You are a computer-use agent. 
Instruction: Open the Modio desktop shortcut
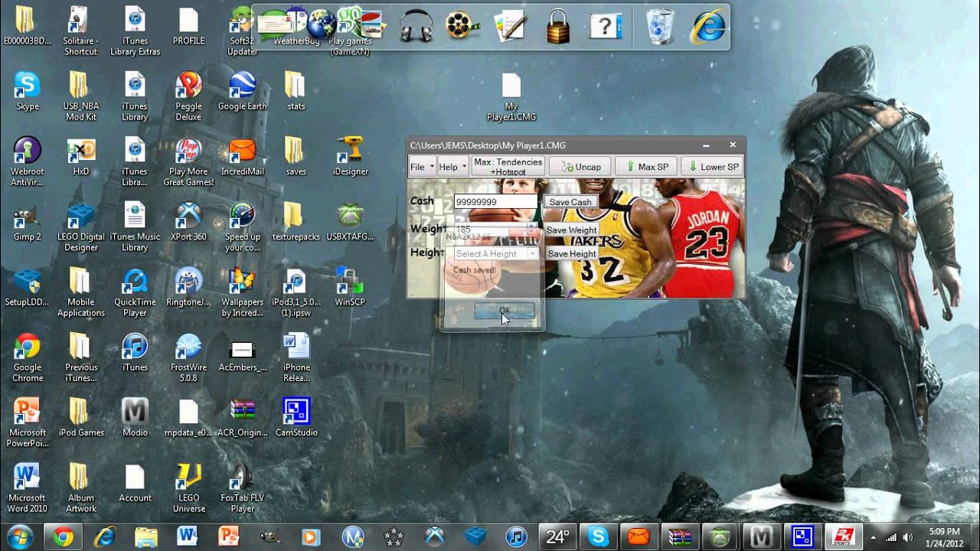pos(135,417)
